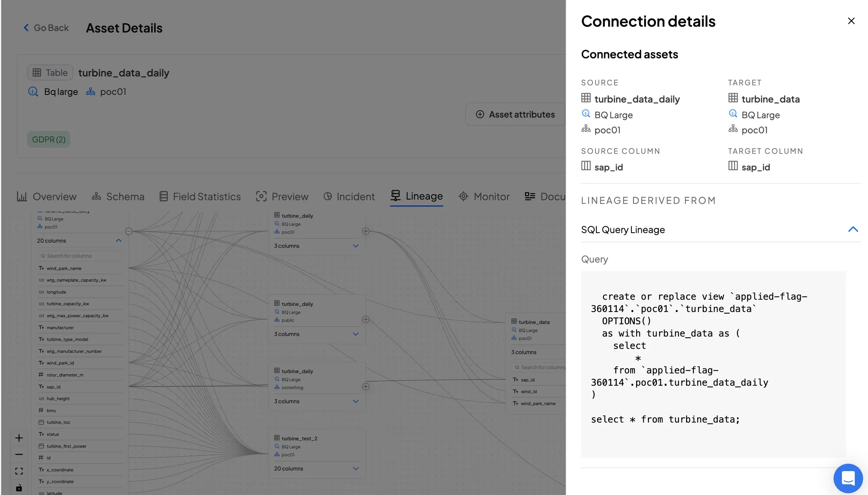Fit lineage graph to screen
This screenshot has width=868, height=495.
(x=19, y=471)
